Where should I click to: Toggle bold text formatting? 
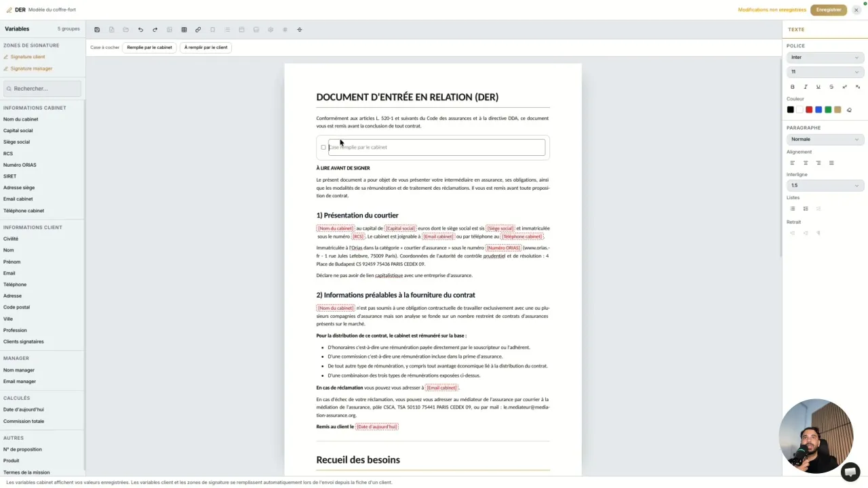pos(792,87)
